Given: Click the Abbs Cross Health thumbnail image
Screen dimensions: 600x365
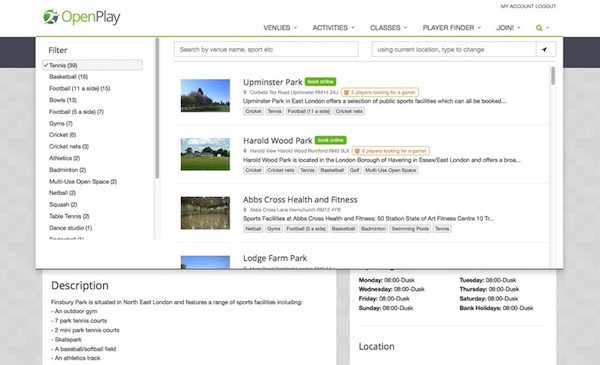Looking at the screenshot, I should click(205, 213).
